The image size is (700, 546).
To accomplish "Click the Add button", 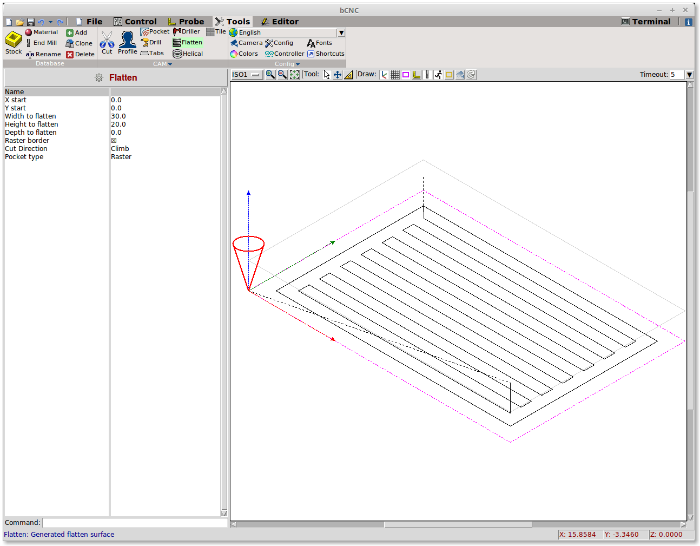I will point(76,33).
